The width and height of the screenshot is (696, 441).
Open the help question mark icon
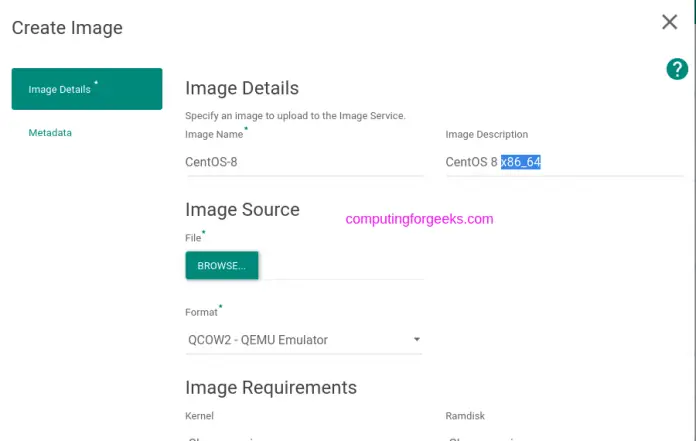coord(676,69)
